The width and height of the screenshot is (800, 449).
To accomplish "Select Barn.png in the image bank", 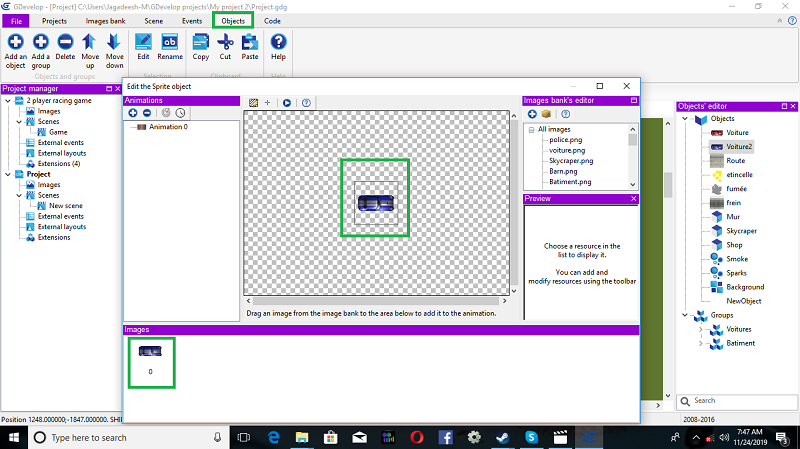I will point(563,171).
